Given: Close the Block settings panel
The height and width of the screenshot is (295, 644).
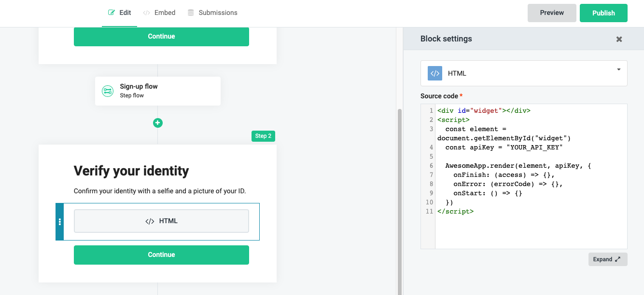Looking at the screenshot, I should coord(619,39).
